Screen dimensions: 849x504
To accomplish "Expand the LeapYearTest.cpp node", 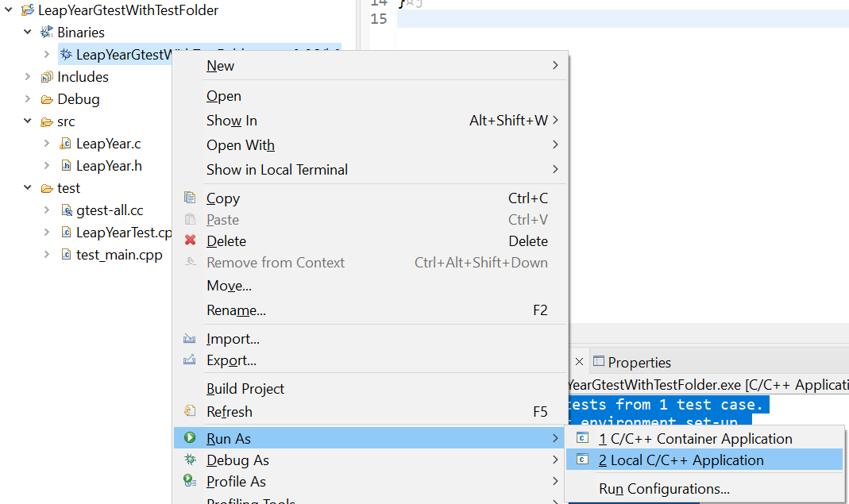I will click(47, 233).
